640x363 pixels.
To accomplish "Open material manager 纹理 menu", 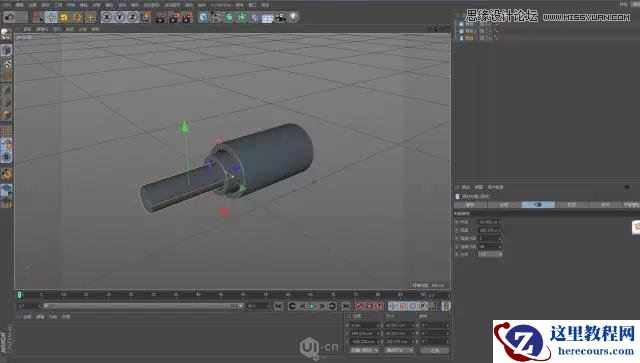I will pyautogui.click(x=66, y=316).
